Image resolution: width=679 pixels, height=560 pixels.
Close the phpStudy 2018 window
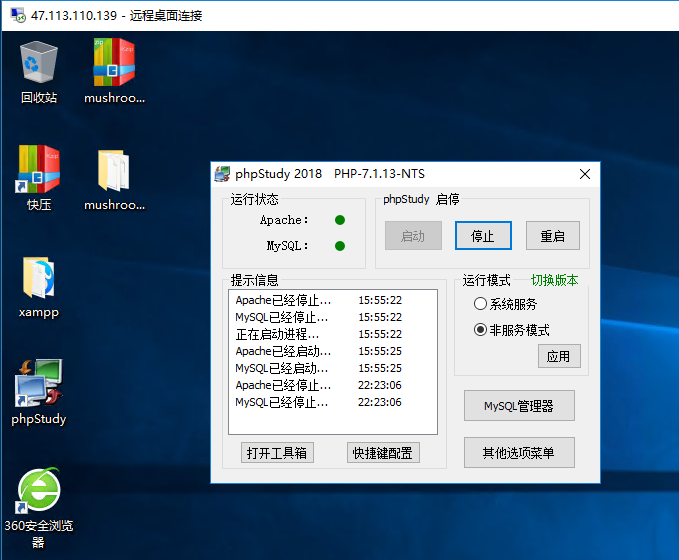pos(585,174)
